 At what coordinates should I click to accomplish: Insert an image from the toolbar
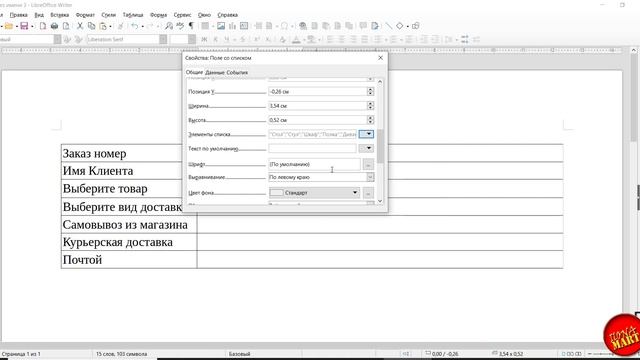click(221, 26)
